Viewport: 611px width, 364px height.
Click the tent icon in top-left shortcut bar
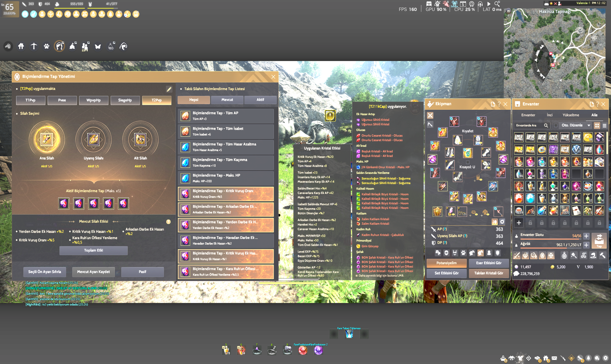(73, 46)
